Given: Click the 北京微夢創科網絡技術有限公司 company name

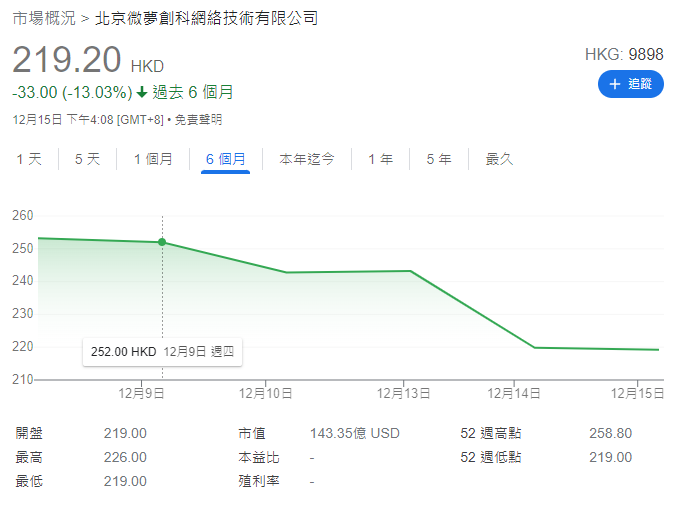Looking at the screenshot, I should [206, 18].
